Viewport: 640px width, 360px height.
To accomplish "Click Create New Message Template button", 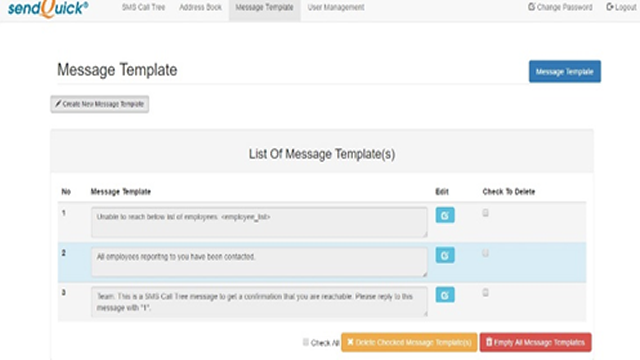I will [100, 104].
